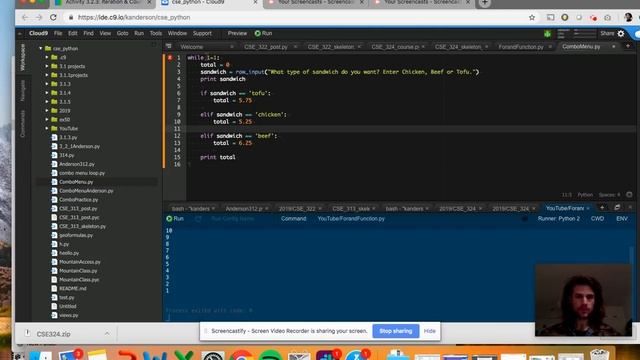Select hello.py in the file tree
The width and height of the screenshot is (640, 360).
(69, 253)
